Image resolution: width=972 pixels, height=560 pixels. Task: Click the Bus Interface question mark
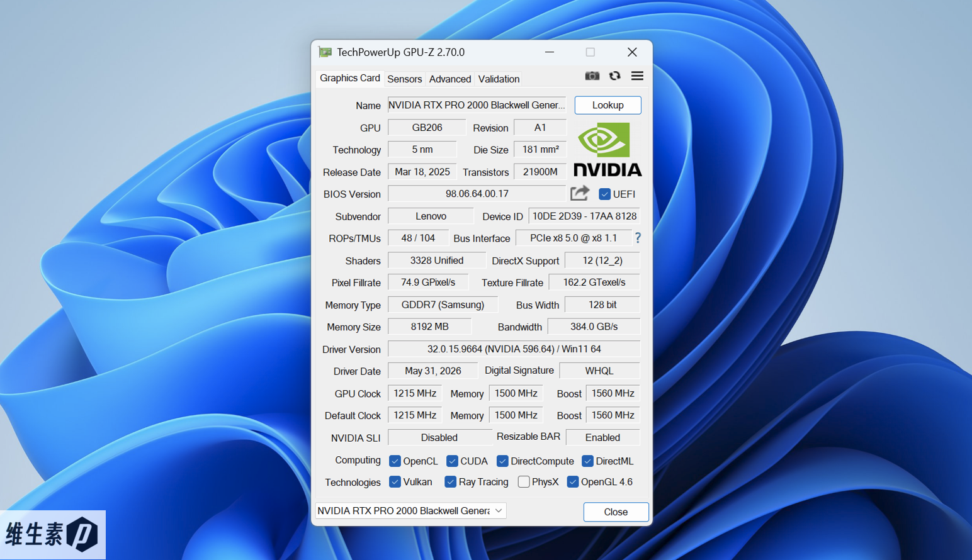(638, 238)
